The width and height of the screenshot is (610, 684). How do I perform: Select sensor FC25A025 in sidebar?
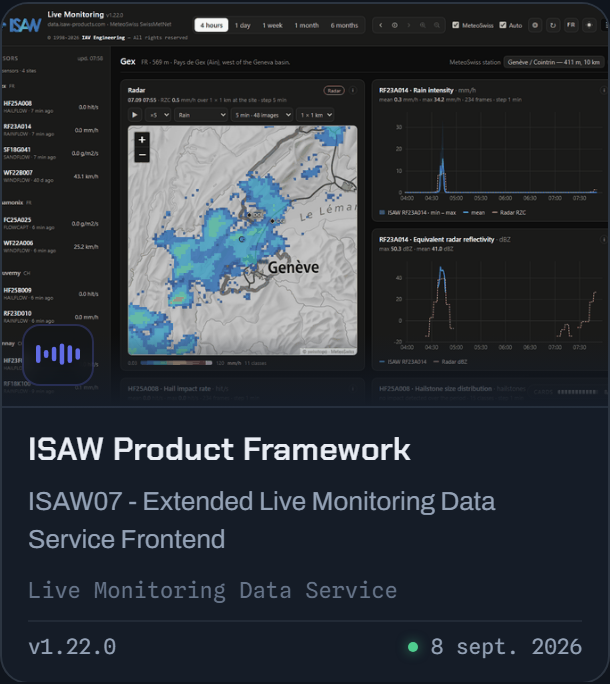click(51, 223)
